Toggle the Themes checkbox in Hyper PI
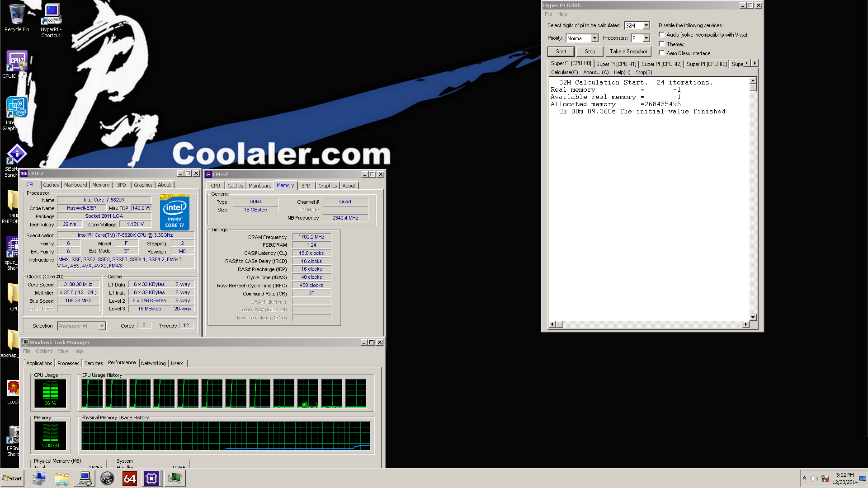Image resolution: width=868 pixels, height=488 pixels. tap(662, 44)
